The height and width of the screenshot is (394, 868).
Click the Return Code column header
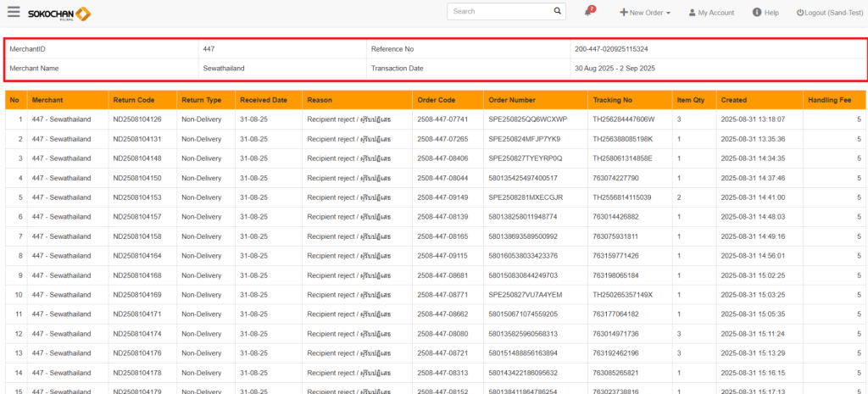coord(134,100)
